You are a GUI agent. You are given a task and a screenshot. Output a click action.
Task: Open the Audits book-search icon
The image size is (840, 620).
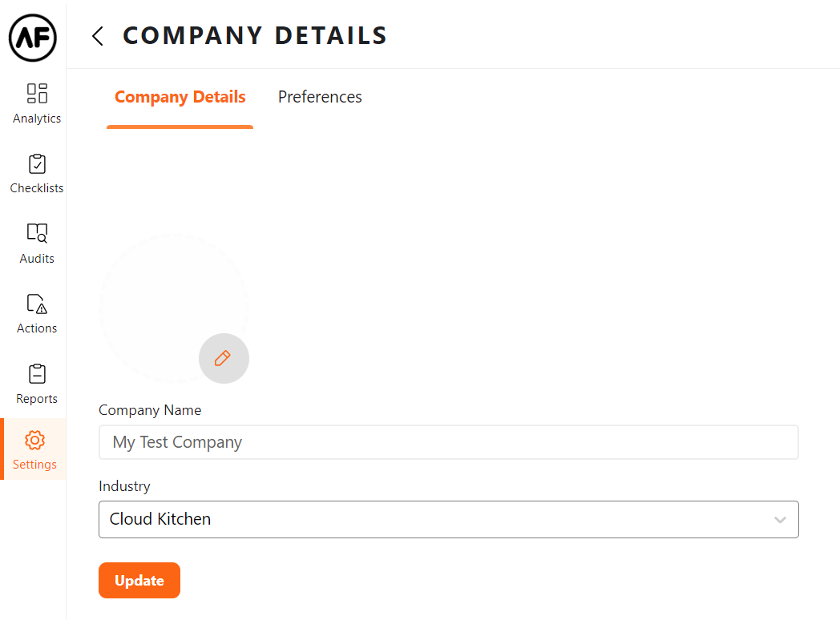(x=37, y=233)
